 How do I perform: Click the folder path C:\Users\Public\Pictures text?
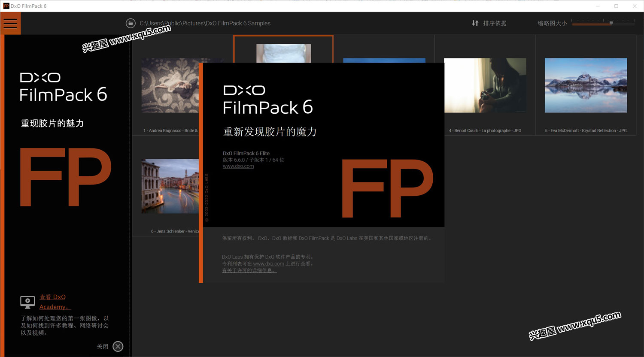tap(205, 23)
